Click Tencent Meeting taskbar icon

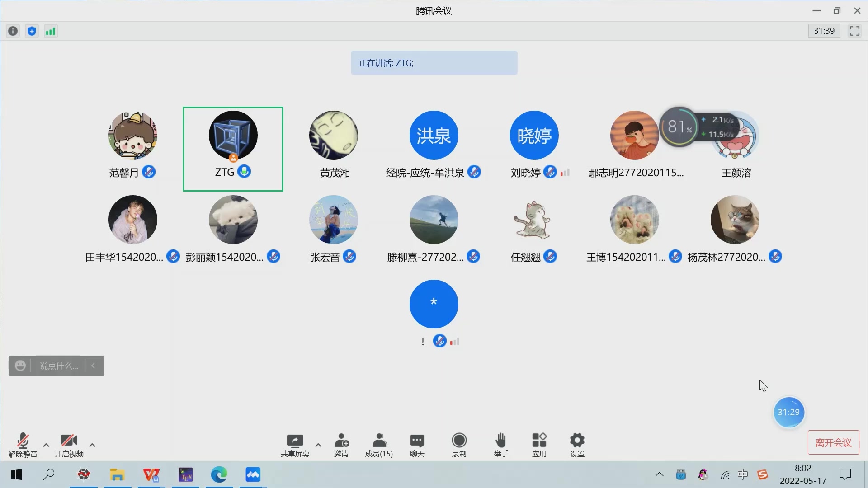point(253,474)
